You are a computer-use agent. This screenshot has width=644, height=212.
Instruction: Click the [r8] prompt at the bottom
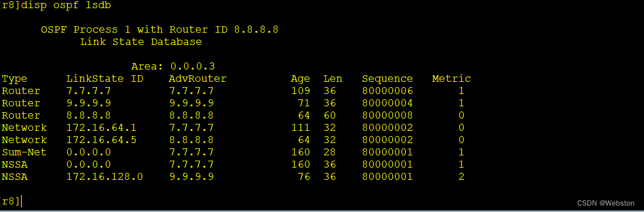click(x=10, y=201)
